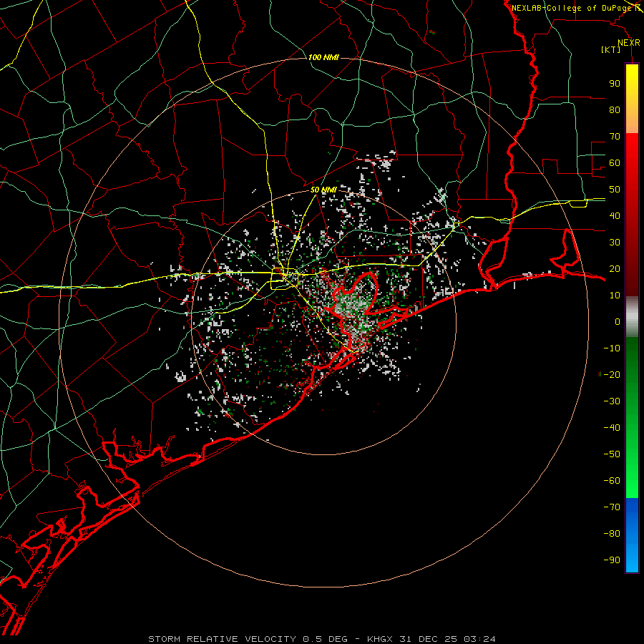Image resolution: width=644 pixels, height=644 pixels.
Task: Click the 10 value on velocity scale
Action: pyautogui.click(x=615, y=296)
